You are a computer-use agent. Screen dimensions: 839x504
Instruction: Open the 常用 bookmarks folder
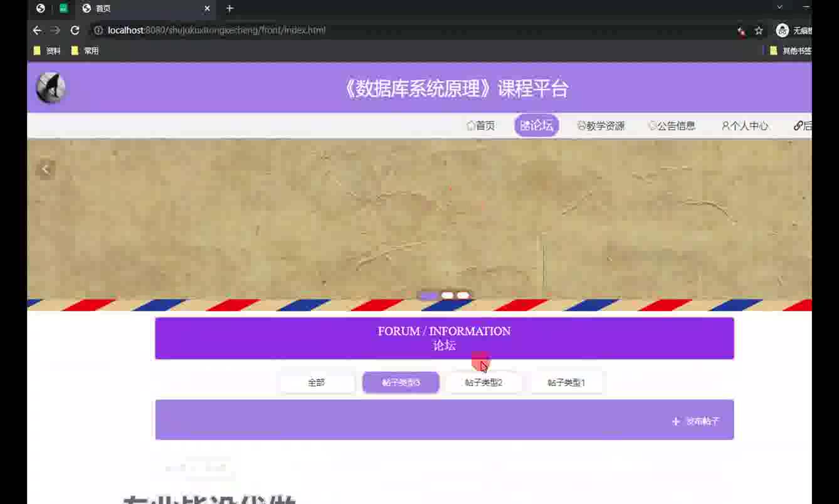pos(85,51)
